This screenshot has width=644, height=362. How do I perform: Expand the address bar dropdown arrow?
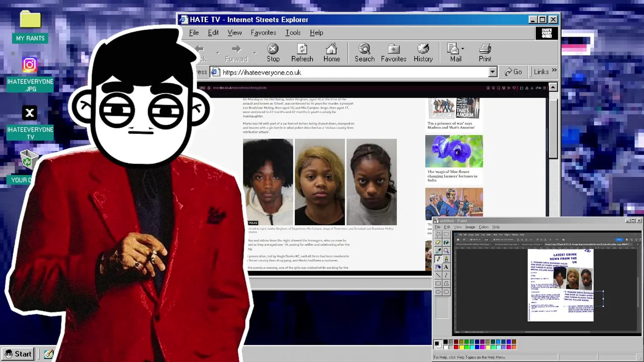click(x=493, y=72)
